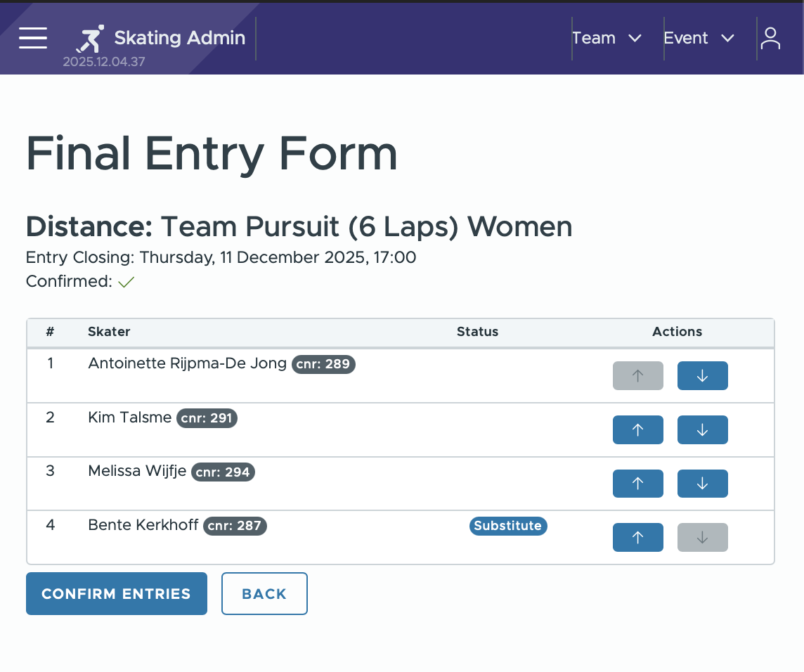This screenshot has height=672, width=804.
Task: Click the Skating Admin skater logo
Action: pyautogui.click(x=90, y=38)
